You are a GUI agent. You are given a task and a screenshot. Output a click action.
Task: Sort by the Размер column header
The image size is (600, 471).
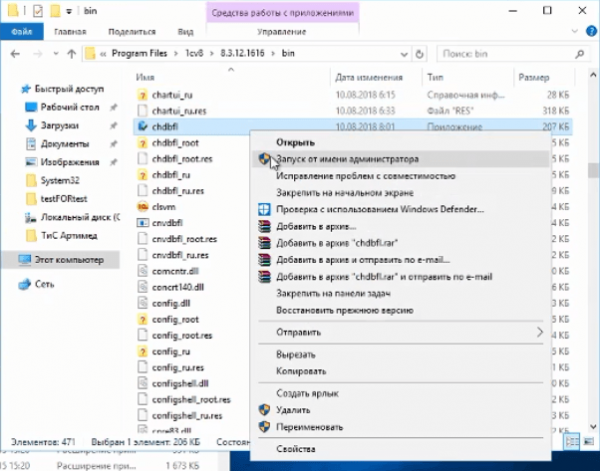coord(534,77)
